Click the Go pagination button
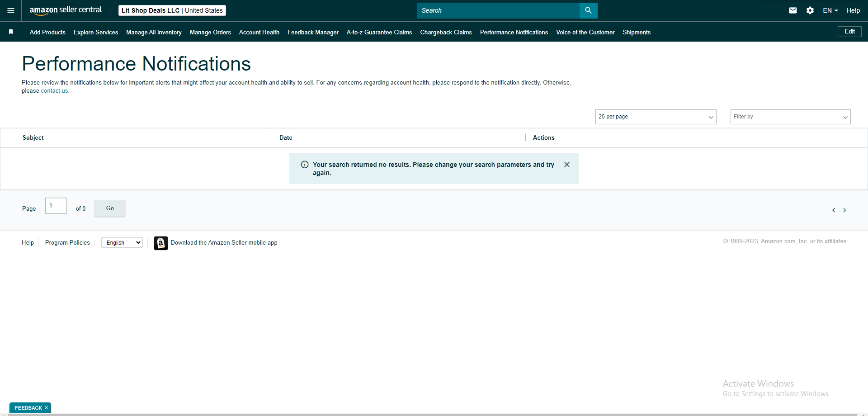 pos(110,208)
